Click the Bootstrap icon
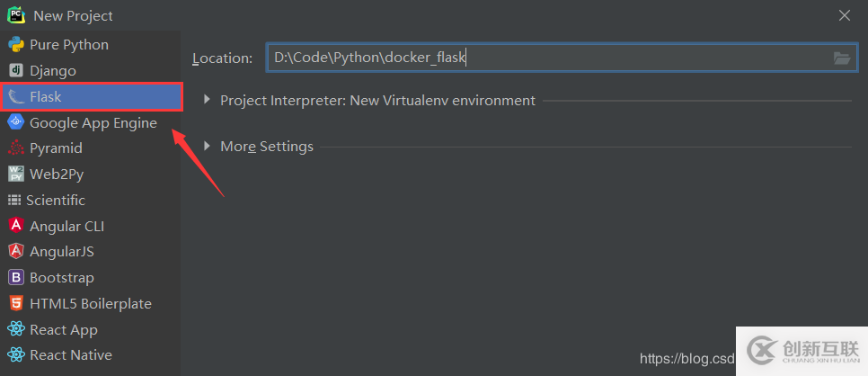This screenshot has width=868, height=376. (15, 278)
